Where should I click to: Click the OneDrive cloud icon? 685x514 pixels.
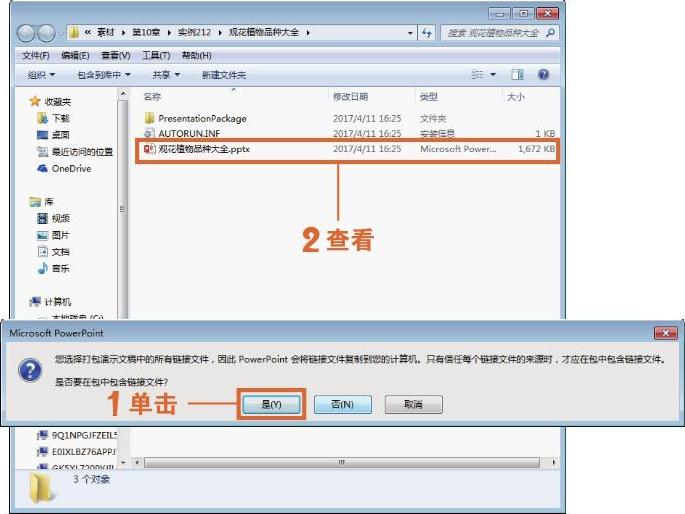coord(42,169)
